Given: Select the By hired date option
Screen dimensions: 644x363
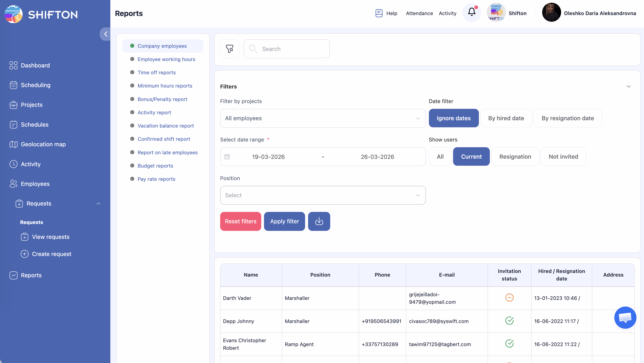Looking at the screenshot, I should (x=506, y=118).
